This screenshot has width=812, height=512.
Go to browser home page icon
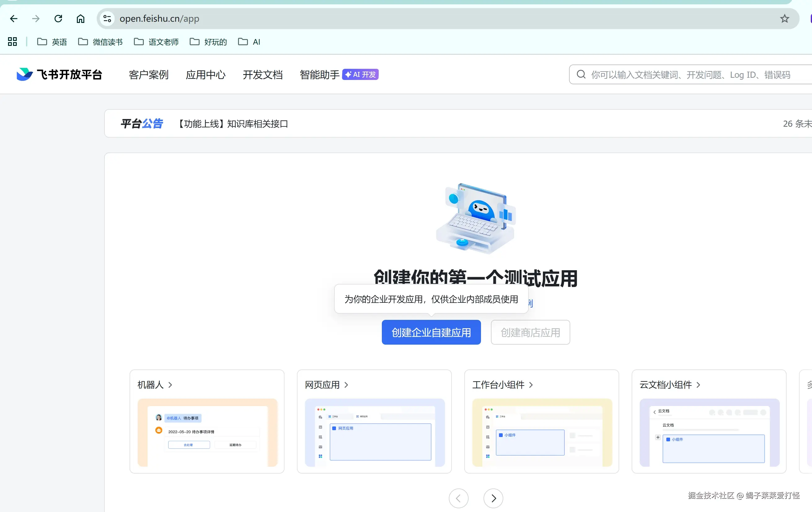pos(80,19)
